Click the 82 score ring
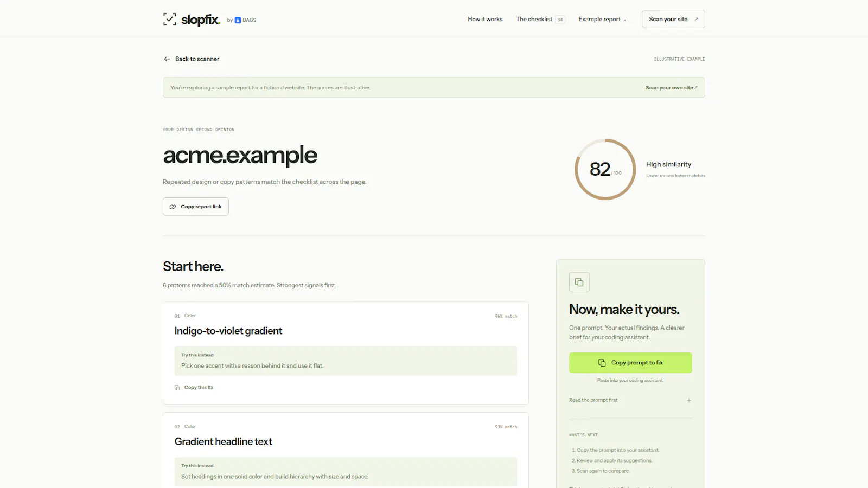This screenshot has height=488, width=868. tap(605, 169)
